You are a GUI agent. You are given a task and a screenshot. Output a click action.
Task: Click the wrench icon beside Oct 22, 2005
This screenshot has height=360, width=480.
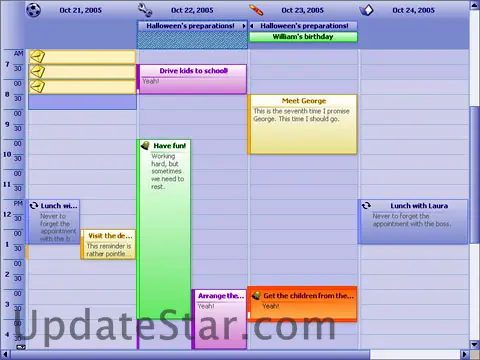pyautogui.click(x=145, y=10)
